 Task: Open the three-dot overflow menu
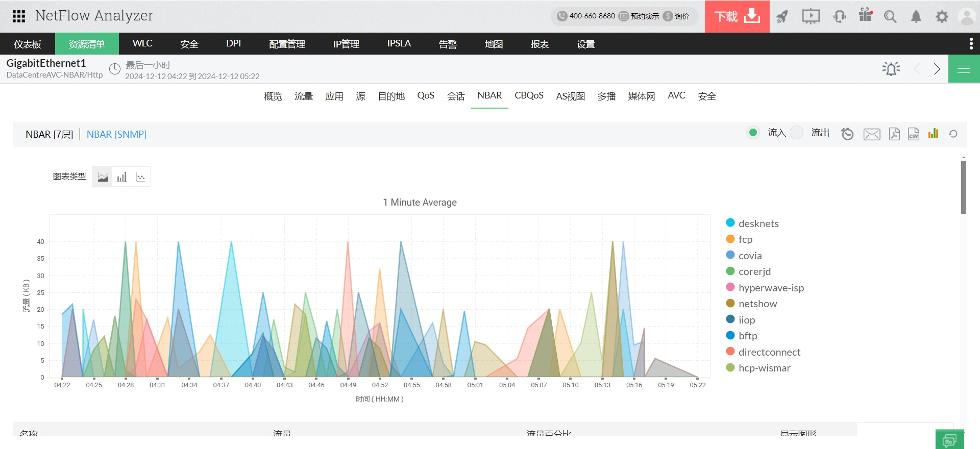[x=971, y=44]
